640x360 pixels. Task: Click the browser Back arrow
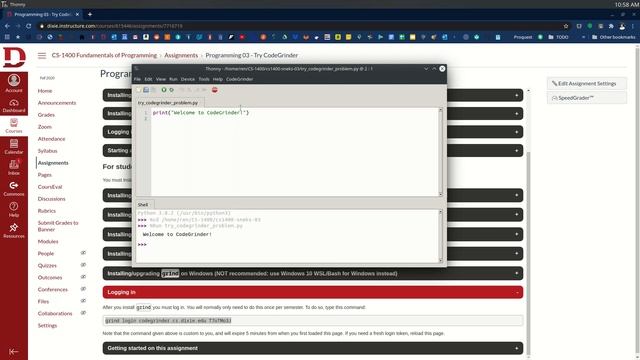[x=7, y=26]
